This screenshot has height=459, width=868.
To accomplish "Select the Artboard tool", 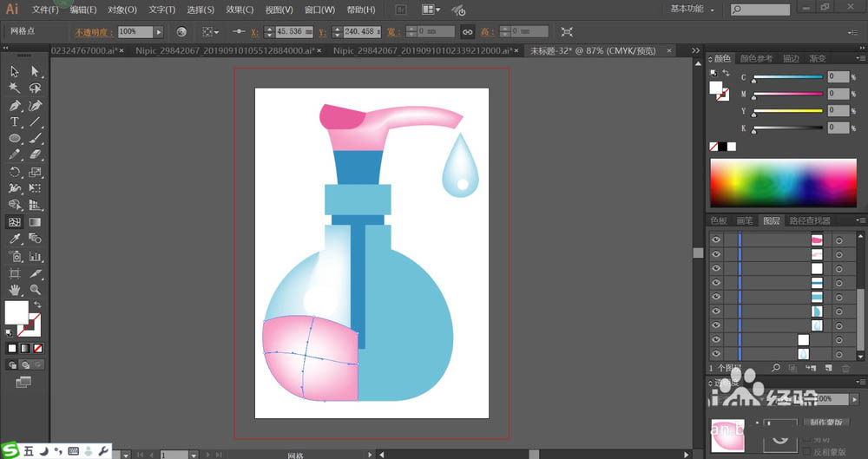I will click(x=15, y=273).
